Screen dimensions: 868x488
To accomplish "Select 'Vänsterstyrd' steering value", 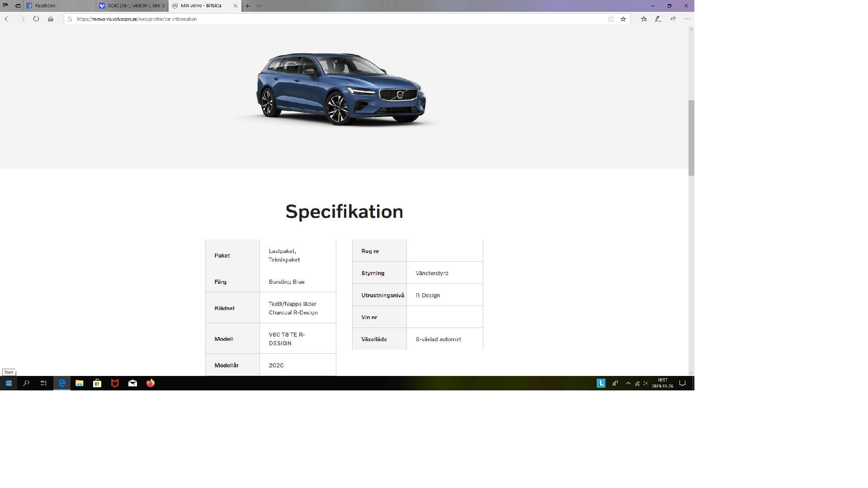I will (x=432, y=273).
